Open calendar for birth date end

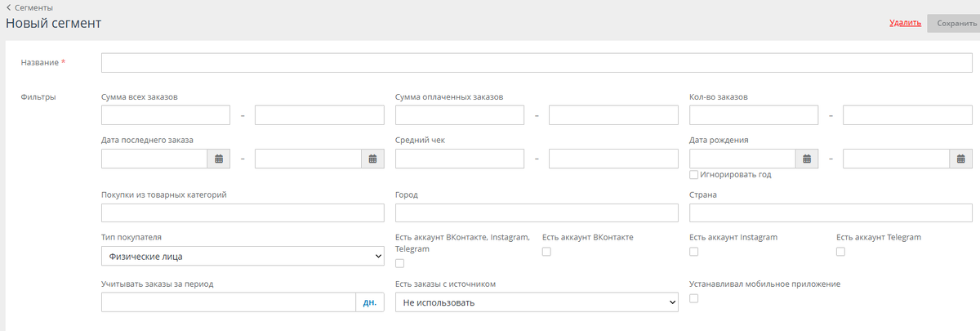960,159
